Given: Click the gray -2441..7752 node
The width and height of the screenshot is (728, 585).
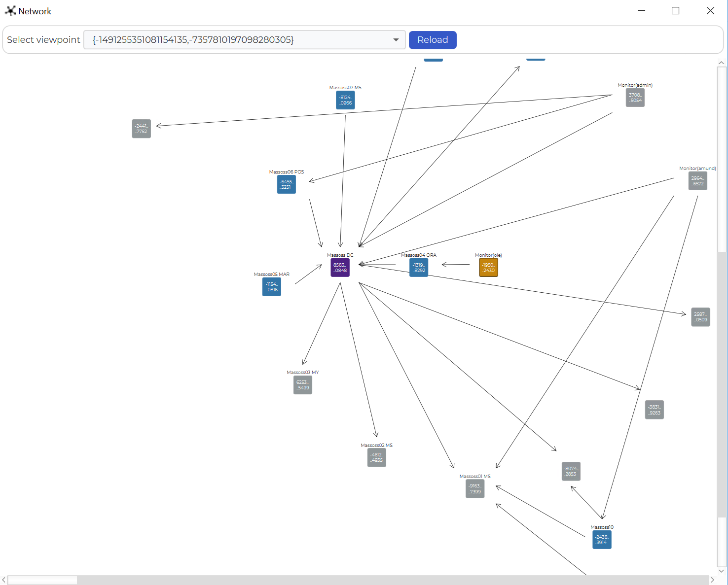Looking at the screenshot, I should point(141,129).
